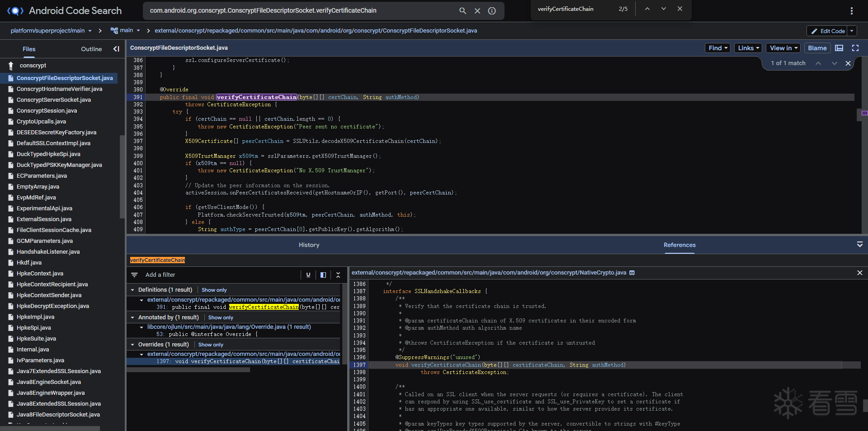Show only Overrides results
The height and width of the screenshot is (431, 868).
click(x=211, y=345)
